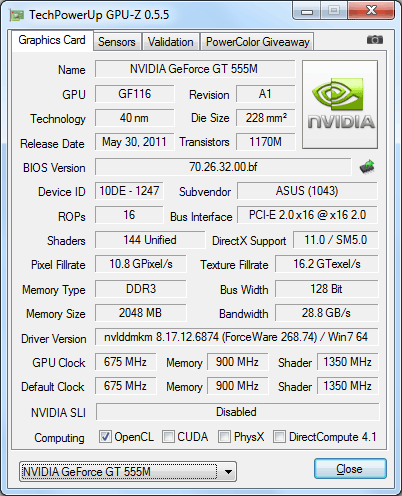Toggle the PhysX checkbox
402x496 pixels.
pyautogui.click(x=224, y=436)
